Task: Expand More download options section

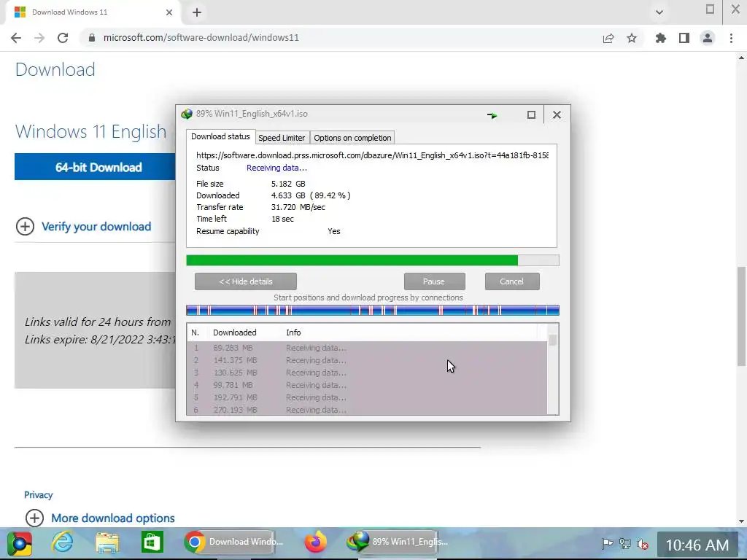Action: pos(100,518)
